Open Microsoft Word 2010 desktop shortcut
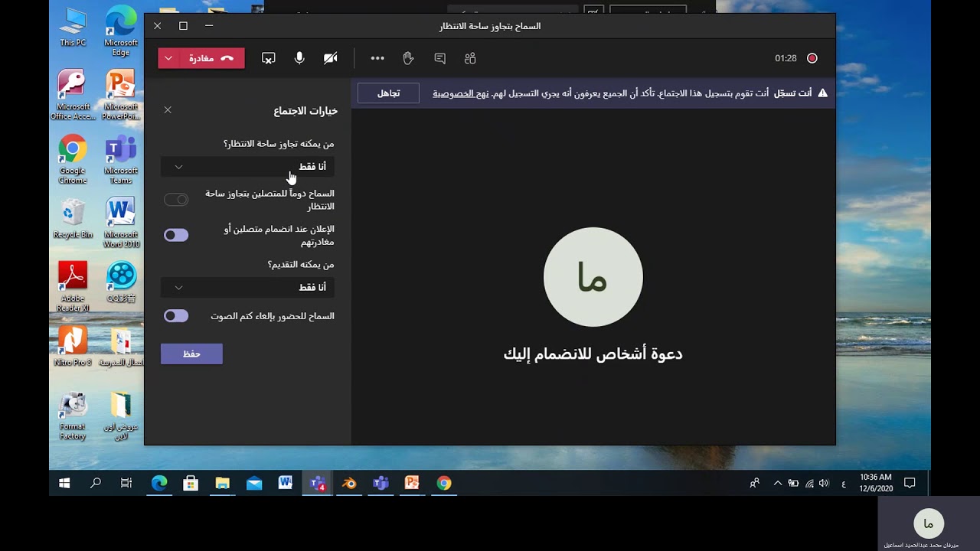980x551 pixels. point(121,223)
